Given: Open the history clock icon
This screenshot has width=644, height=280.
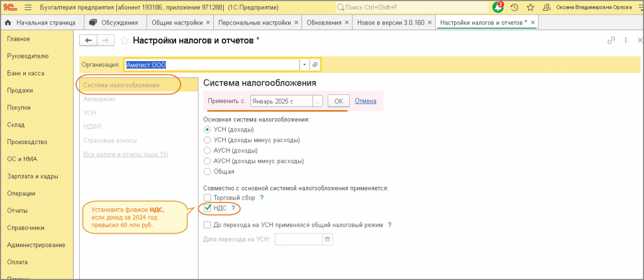Looking at the screenshot, I should [x=514, y=8].
